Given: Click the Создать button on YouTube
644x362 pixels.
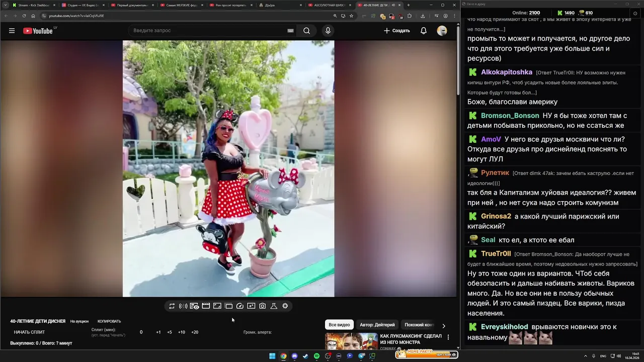Looking at the screenshot, I should click(x=397, y=31).
